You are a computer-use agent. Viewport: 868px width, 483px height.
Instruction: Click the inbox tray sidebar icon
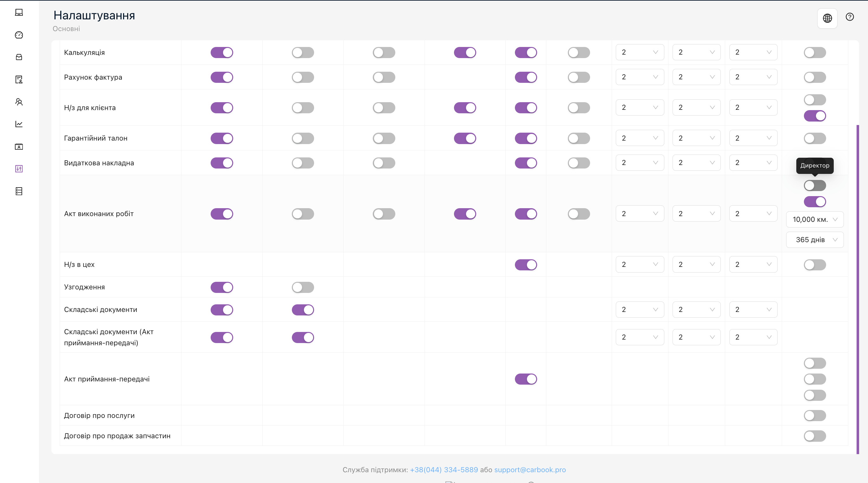coord(19,57)
